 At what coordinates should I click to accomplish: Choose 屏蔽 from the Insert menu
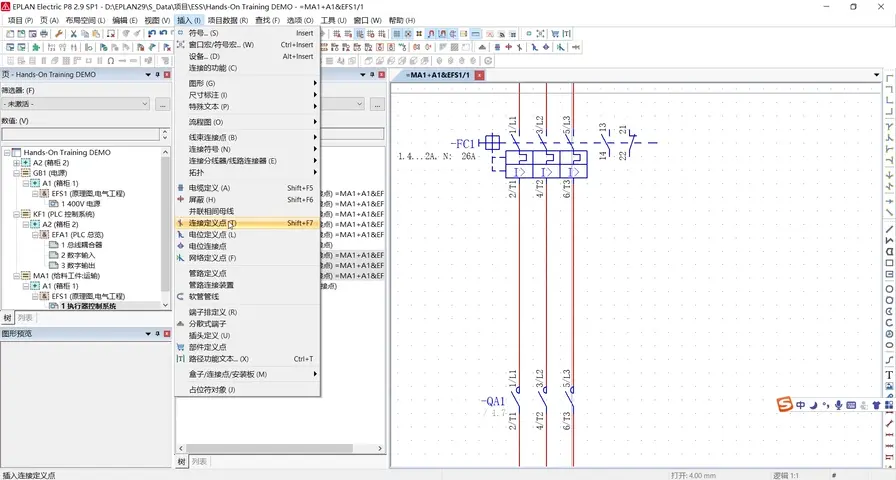(x=247, y=199)
